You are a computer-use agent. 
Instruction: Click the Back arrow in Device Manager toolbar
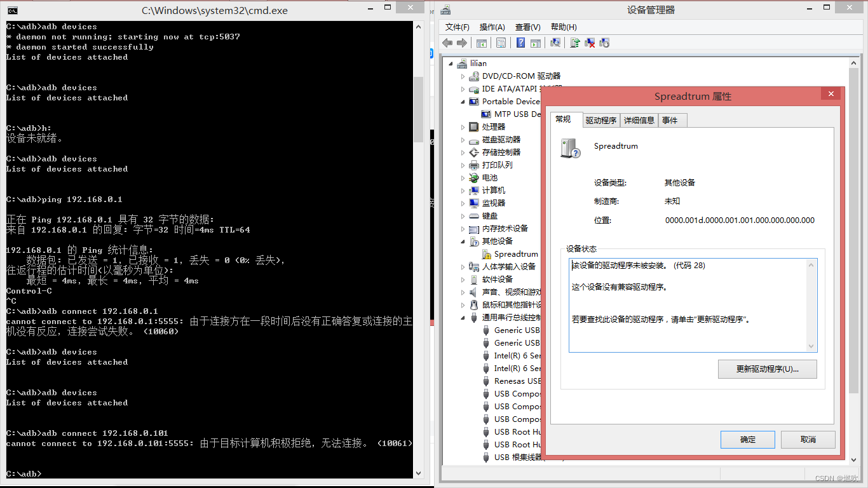[447, 43]
